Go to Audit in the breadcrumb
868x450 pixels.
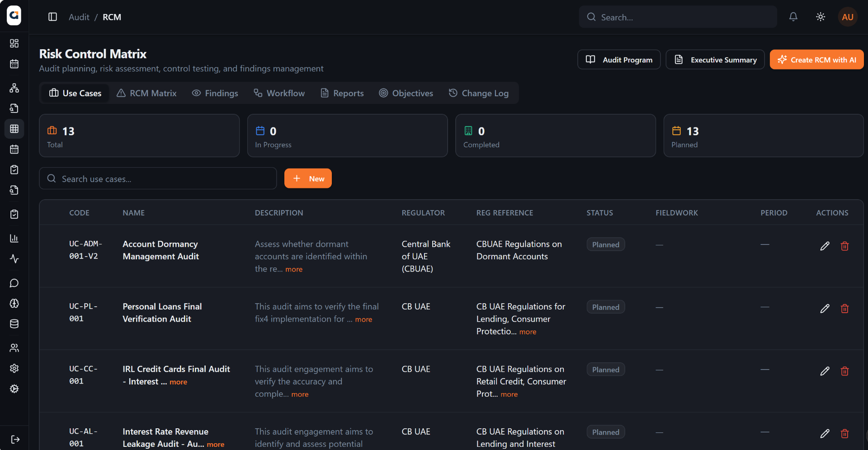(x=79, y=17)
